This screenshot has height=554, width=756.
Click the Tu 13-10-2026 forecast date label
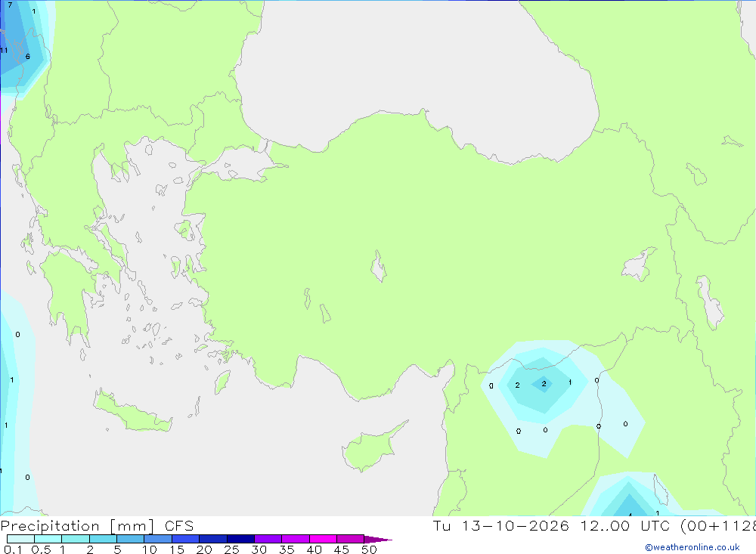[x=500, y=525]
